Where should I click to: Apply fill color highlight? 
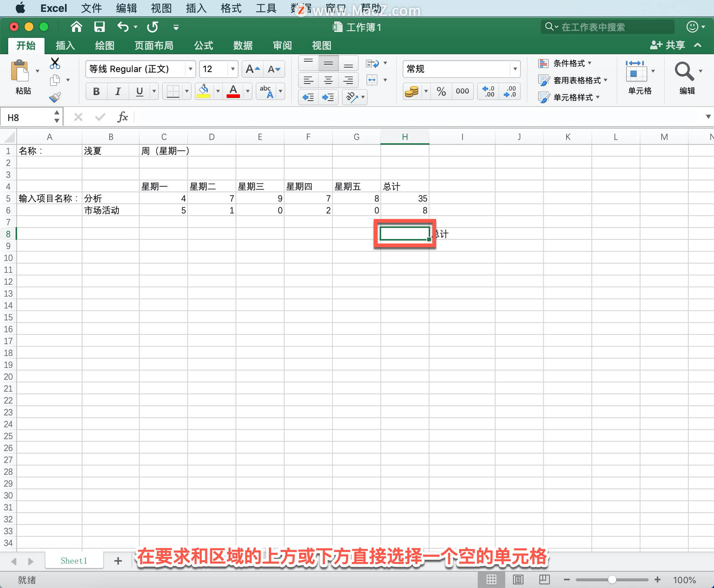point(203,91)
